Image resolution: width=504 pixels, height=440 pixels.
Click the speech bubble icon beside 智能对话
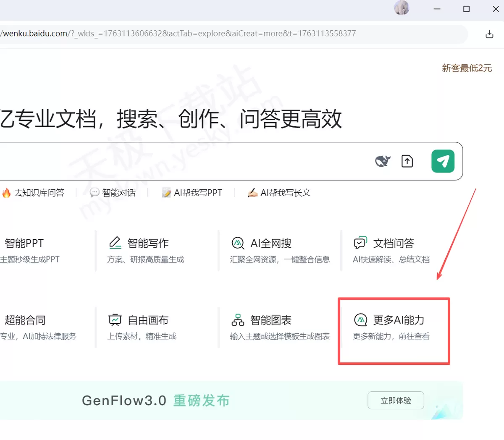tap(94, 193)
